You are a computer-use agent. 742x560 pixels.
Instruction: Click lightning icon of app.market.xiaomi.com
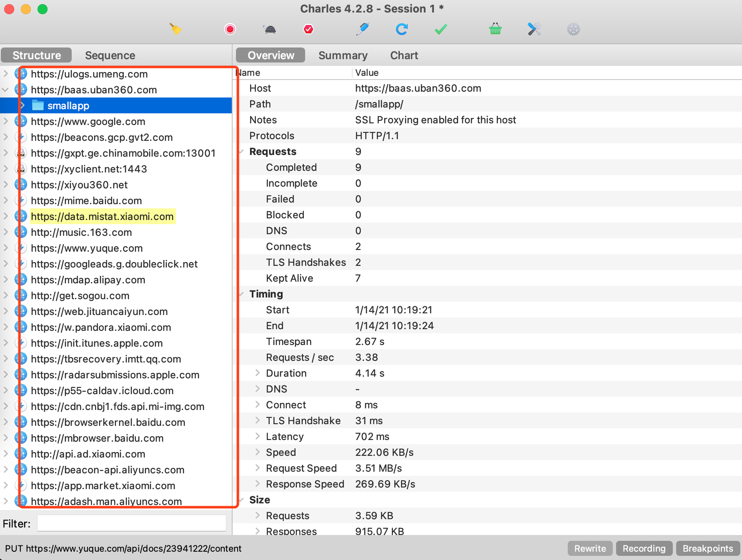tap(21, 485)
